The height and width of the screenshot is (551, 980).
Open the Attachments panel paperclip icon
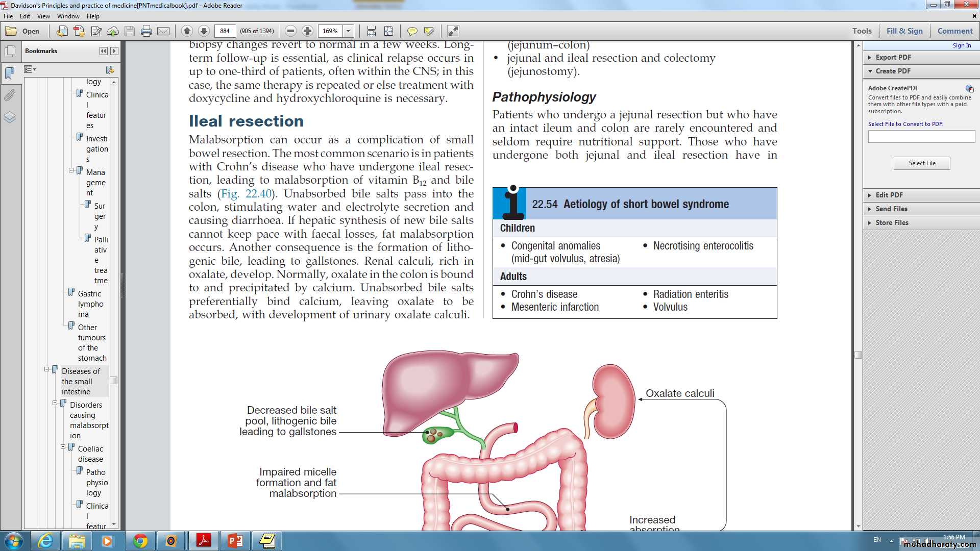[x=10, y=95]
